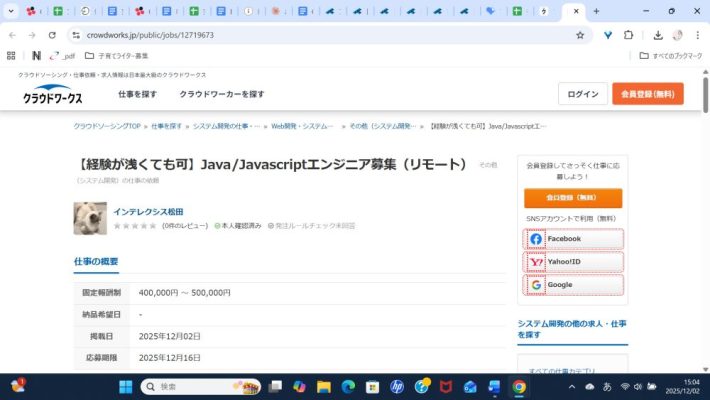Toggle the あ IME input mode

pos(607,386)
